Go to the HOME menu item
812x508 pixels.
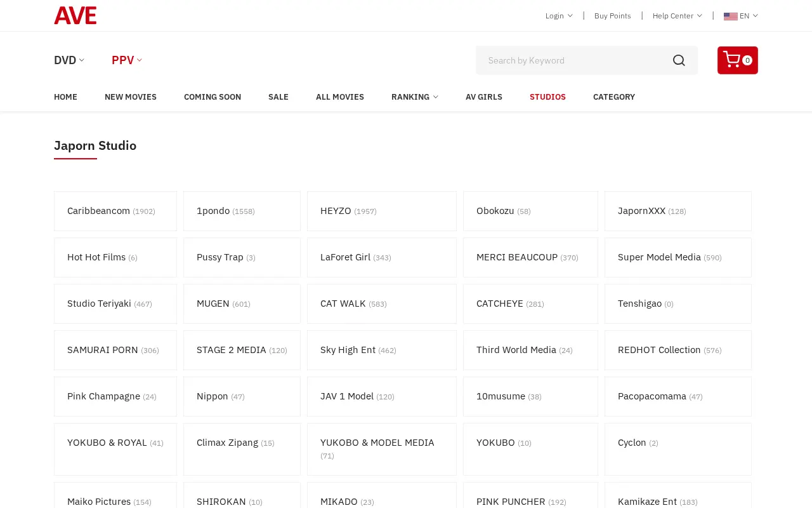coord(65,97)
